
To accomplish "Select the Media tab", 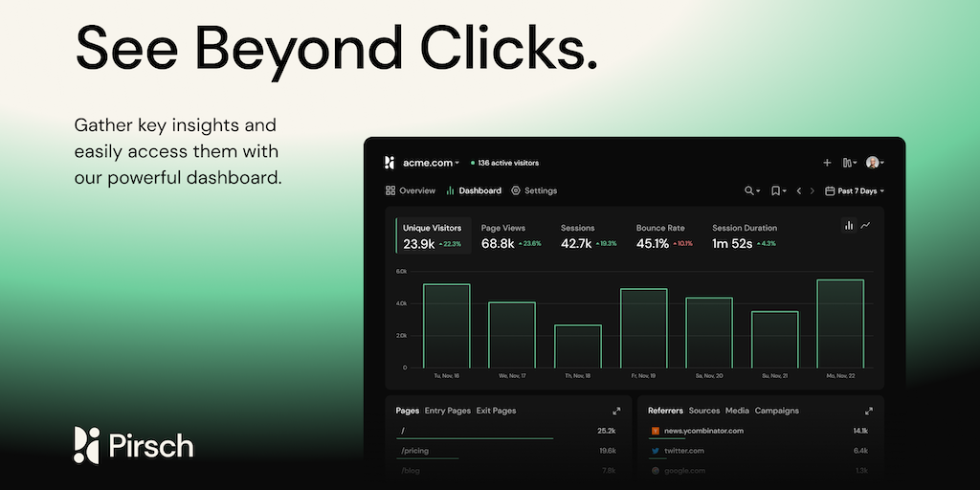I will tap(738, 411).
